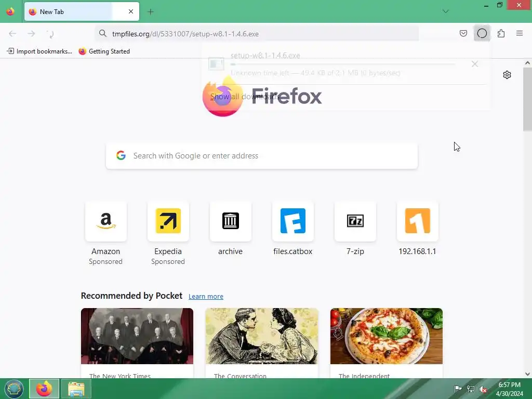
Task: Open the Firefox hamburger application menu
Action: (520, 33)
